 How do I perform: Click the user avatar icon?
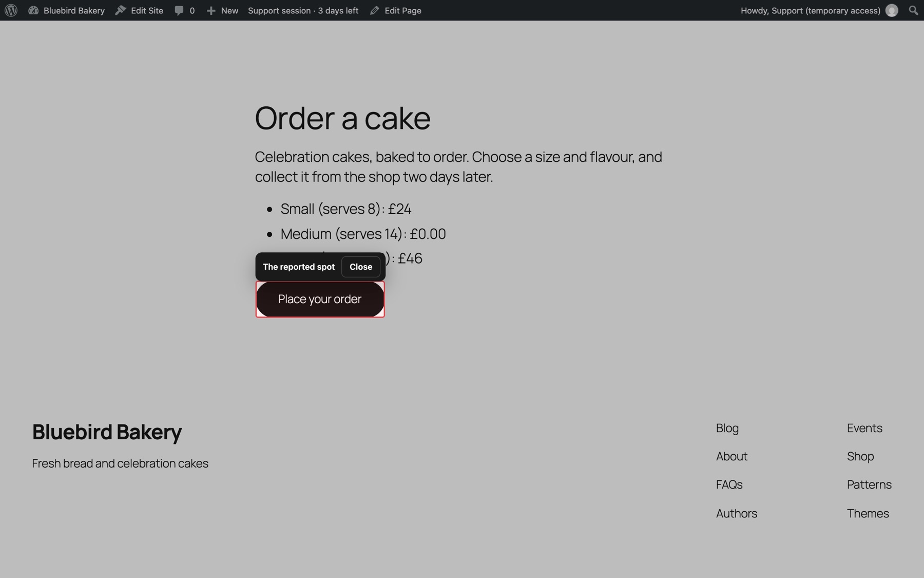pos(892,10)
